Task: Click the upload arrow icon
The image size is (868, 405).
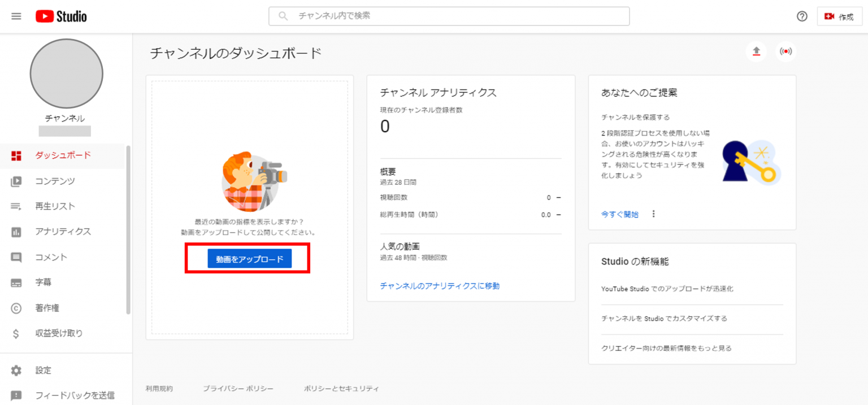Action: click(x=757, y=51)
